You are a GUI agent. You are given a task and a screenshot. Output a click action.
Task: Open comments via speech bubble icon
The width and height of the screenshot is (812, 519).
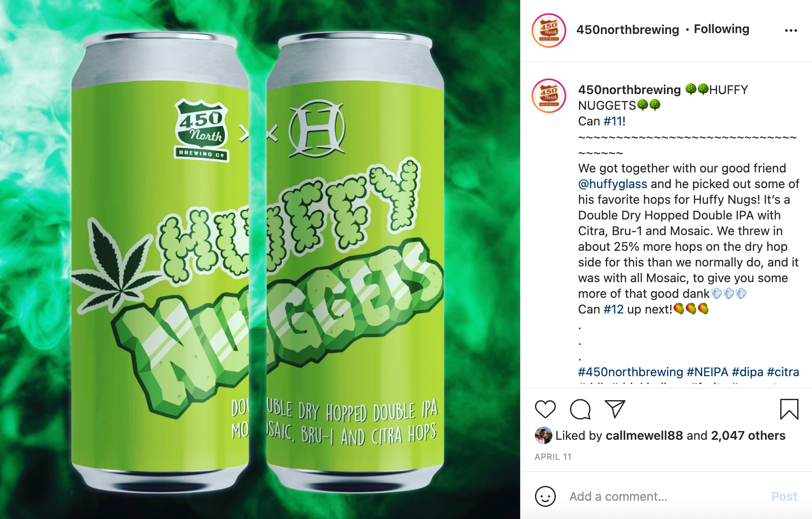(580, 409)
